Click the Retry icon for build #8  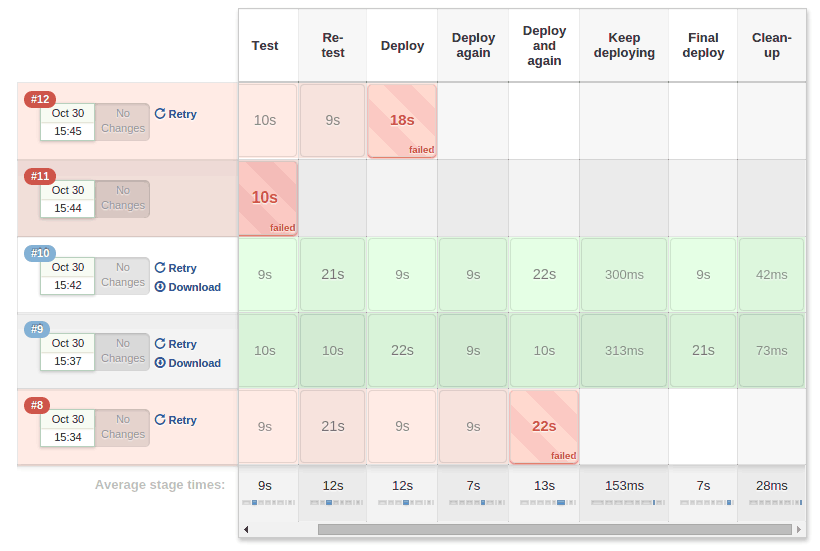(x=160, y=420)
